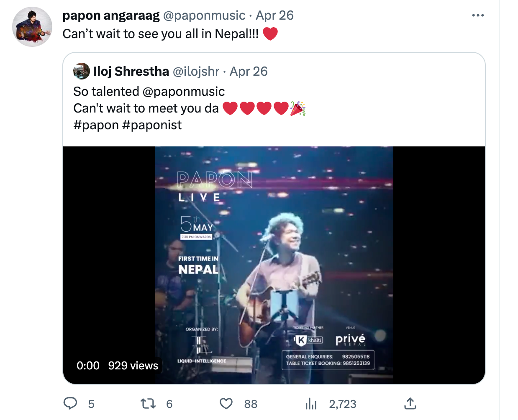Open papon angaraag profile avatar
The height and width of the screenshot is (420, 518).
pyautogui.click(x=32, y=27)
